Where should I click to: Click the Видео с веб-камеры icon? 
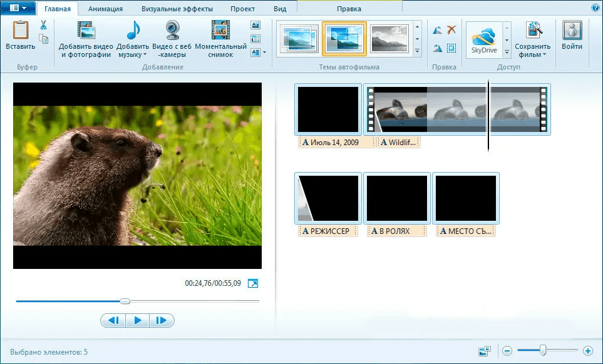tap(172, 31)
